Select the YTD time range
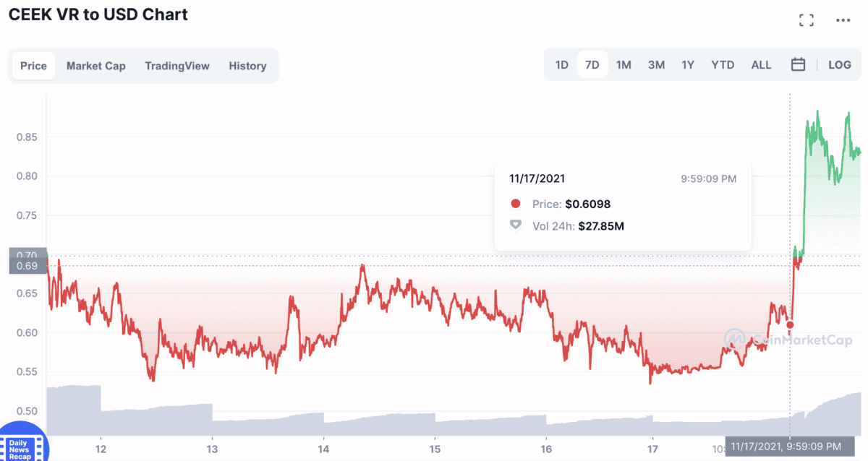Image resolution: width=868 pixels, height=461 pixels. [x=723, y=64]
